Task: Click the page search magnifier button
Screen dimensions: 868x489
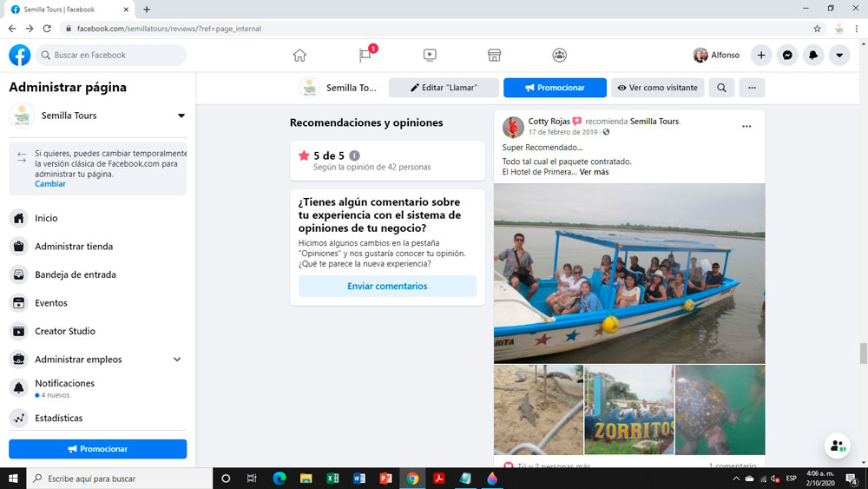Action: pos(722,88)
